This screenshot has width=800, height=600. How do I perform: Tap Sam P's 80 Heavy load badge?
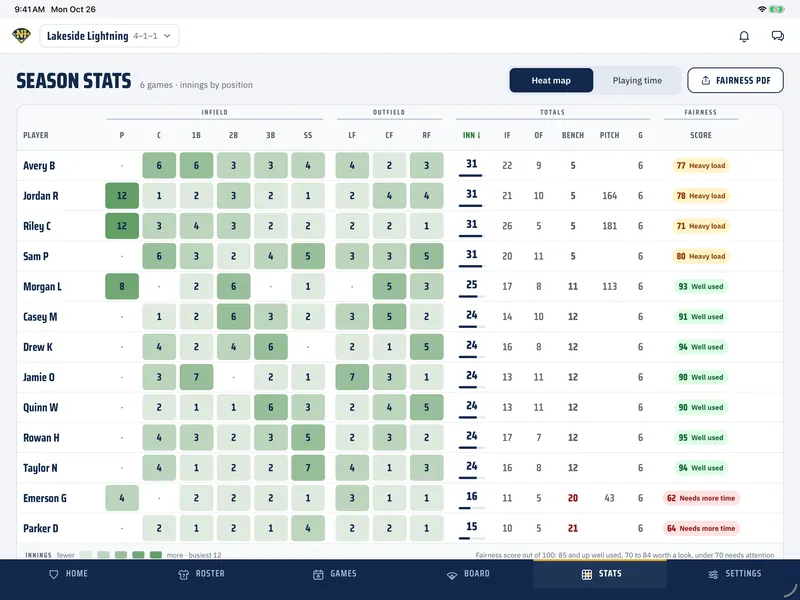(x=701, y=256)
